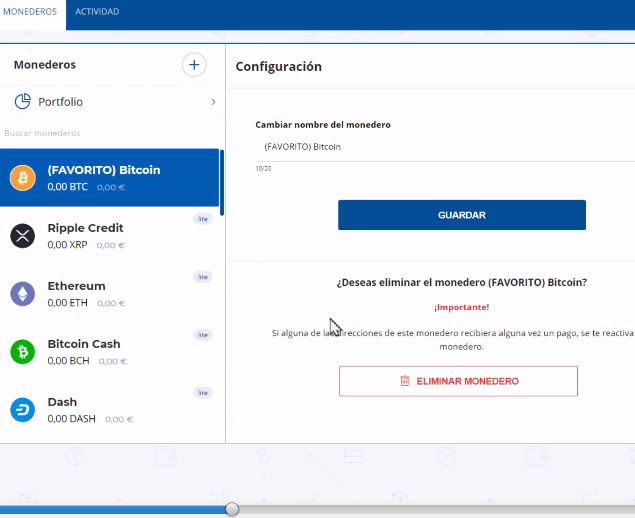Click the Portfolio pie chart icon
Screen dimensions: 635x518
[23, 102]
